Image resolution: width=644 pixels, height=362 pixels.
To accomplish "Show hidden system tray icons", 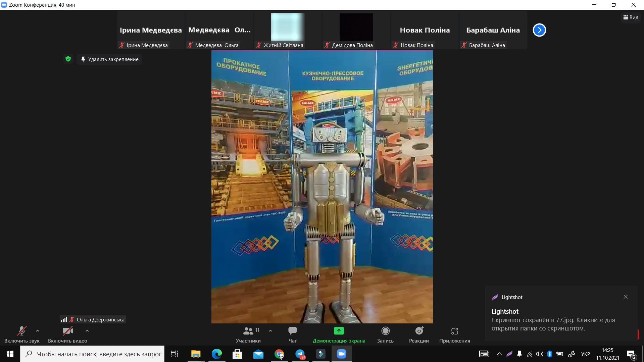I will tap(499, 354).
